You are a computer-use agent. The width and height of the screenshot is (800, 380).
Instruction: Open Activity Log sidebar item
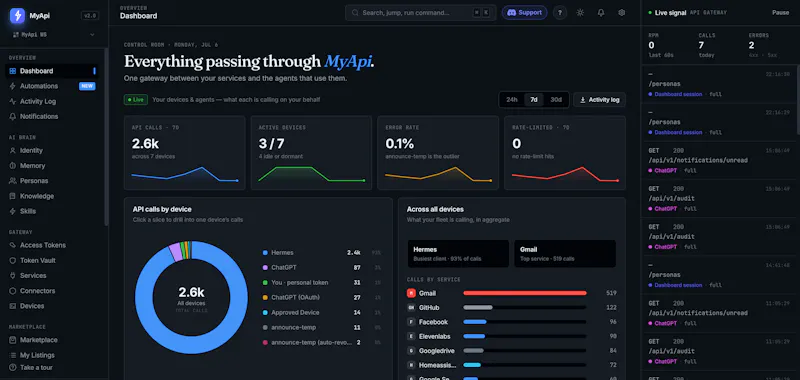[x=51, y=101]
